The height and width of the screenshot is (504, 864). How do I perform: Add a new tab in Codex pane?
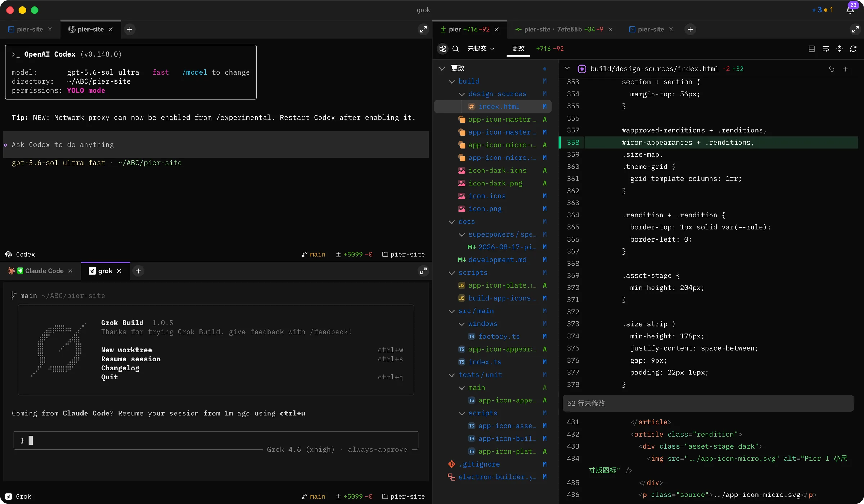[x=130, y=30]
